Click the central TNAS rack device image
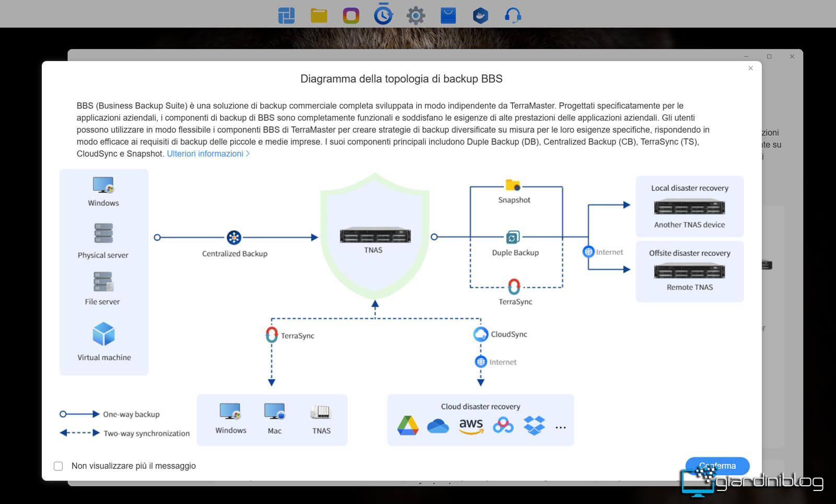The image size is (836, 504). [x=375, y=236]
